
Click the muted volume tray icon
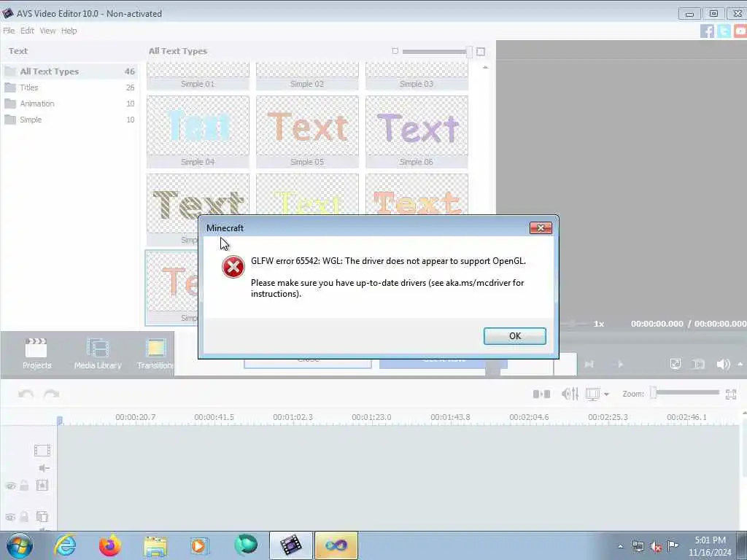656,546
